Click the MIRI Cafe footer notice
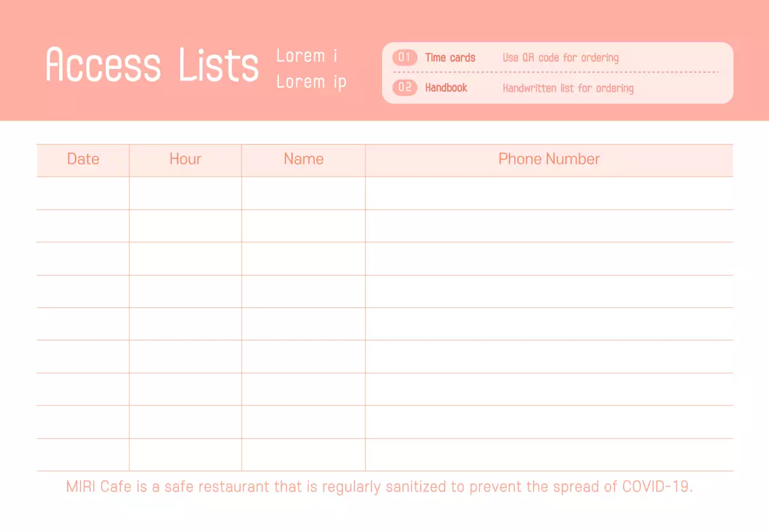Screen dimensions: 769x532 pyautogui.click(x=379, y=486)
